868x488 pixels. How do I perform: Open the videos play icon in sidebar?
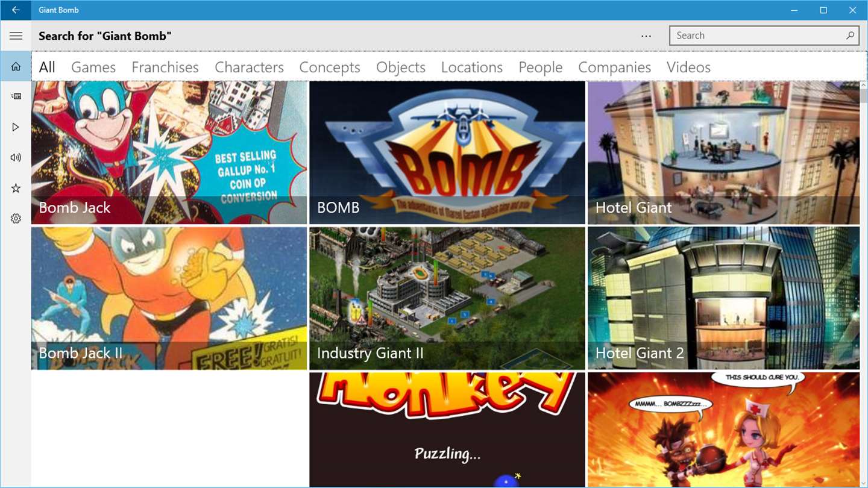coord(16,127)
